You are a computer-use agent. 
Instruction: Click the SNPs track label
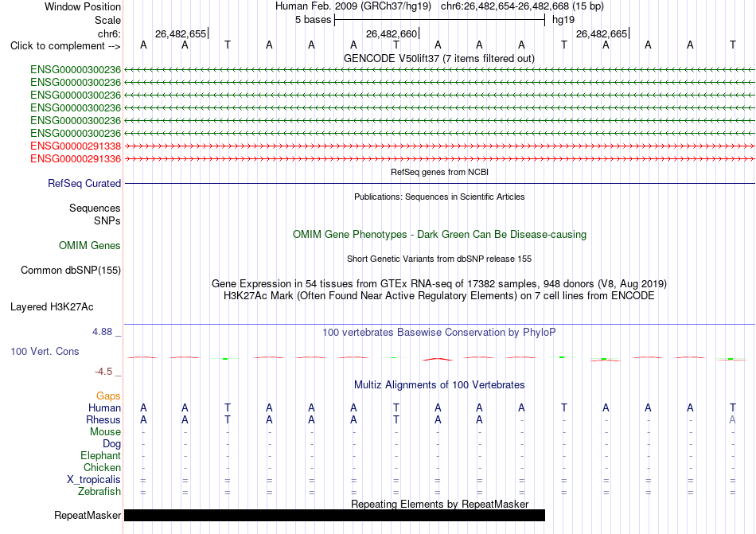pos(107,220)
